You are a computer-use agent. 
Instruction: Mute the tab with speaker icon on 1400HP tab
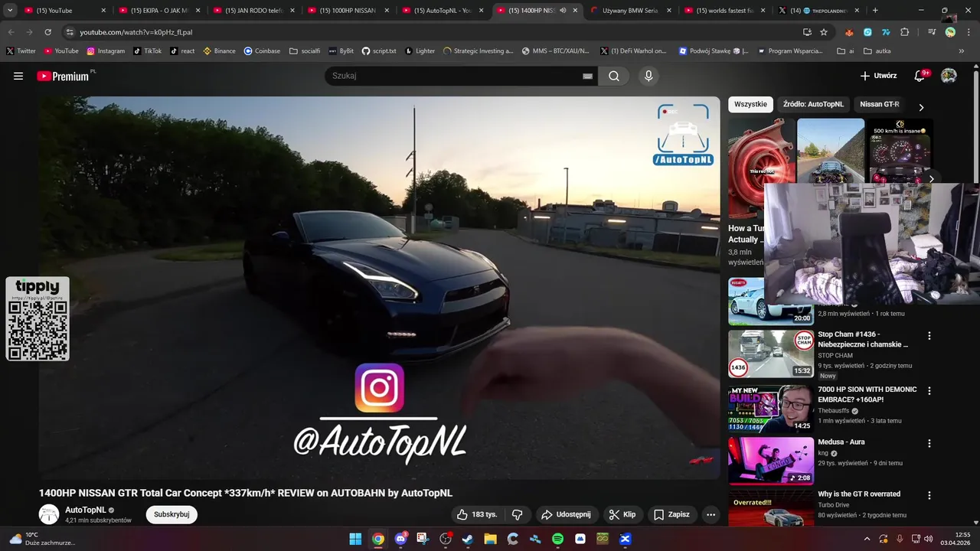click(x=563, y=11)
